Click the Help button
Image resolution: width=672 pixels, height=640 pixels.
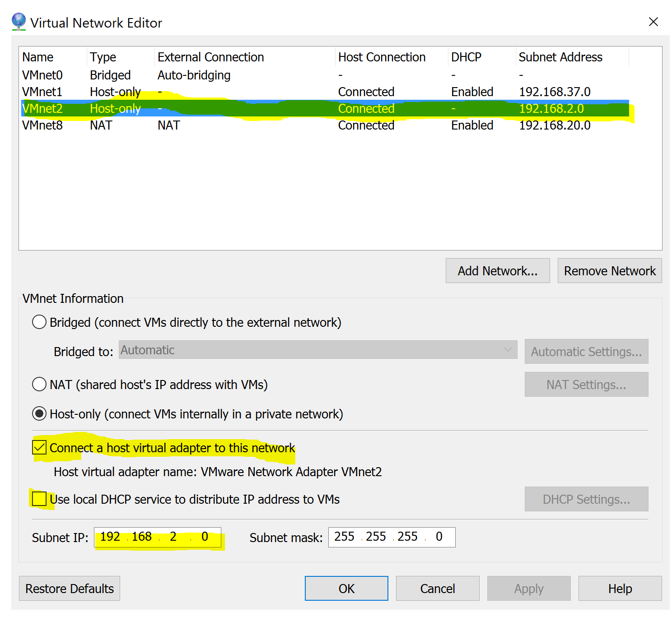click(619, 588)
